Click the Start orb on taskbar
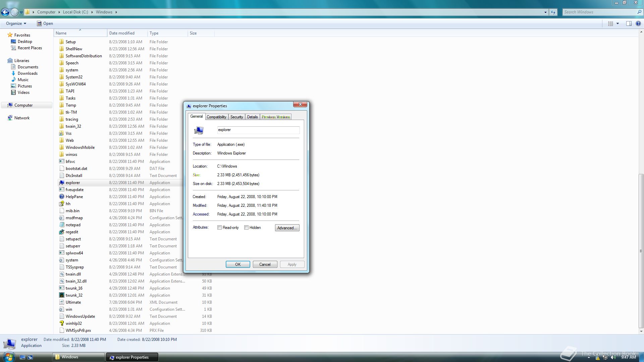This screenshot has width=644, height=362. tap(9, 357)
